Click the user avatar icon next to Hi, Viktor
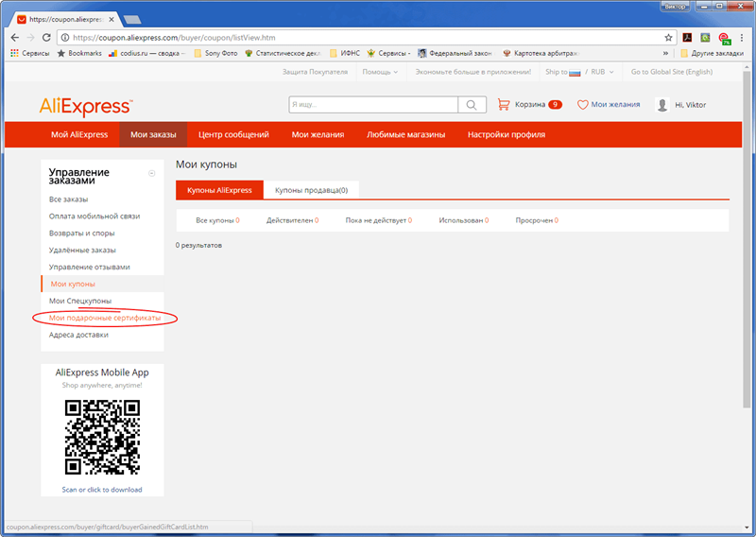Screen dimensions: 756x537 662,105
